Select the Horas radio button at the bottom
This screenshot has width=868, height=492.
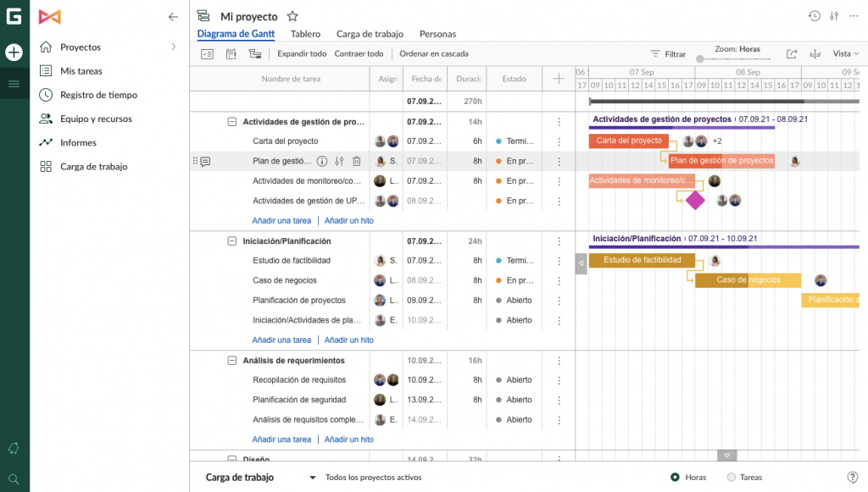(676, 477)
